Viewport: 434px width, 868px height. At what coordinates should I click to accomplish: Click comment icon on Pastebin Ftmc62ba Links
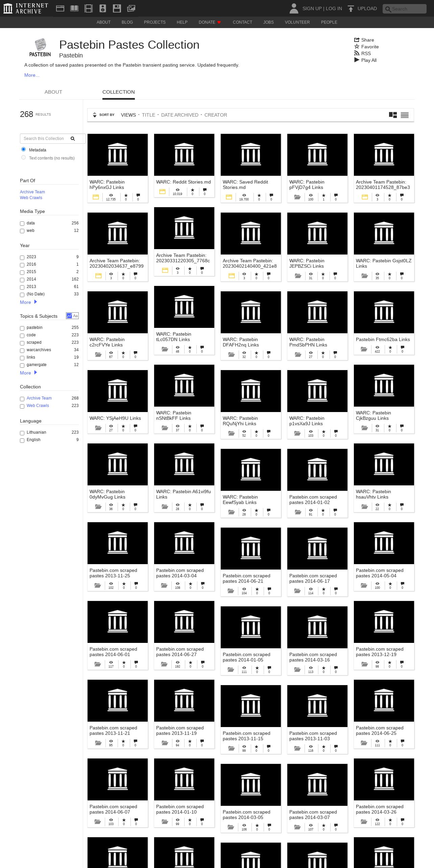[x=402, y=348]
